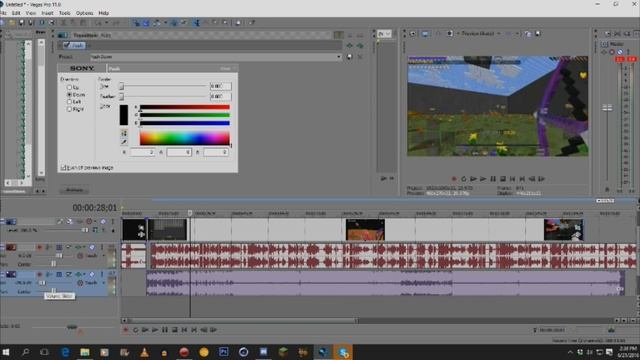
Task: Click the timecode display 00:00:28:01
Action: click(95, 208)
